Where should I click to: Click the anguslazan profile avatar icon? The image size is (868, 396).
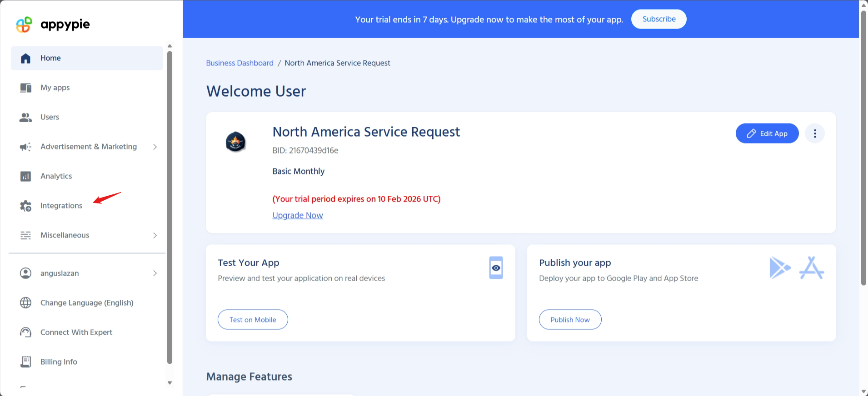point(26,273)
